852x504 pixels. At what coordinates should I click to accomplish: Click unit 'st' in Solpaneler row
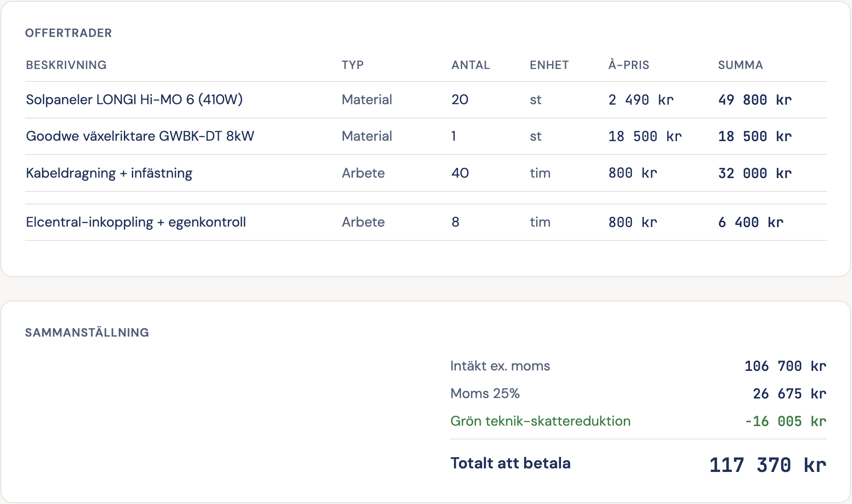click(x=536, y=100)
